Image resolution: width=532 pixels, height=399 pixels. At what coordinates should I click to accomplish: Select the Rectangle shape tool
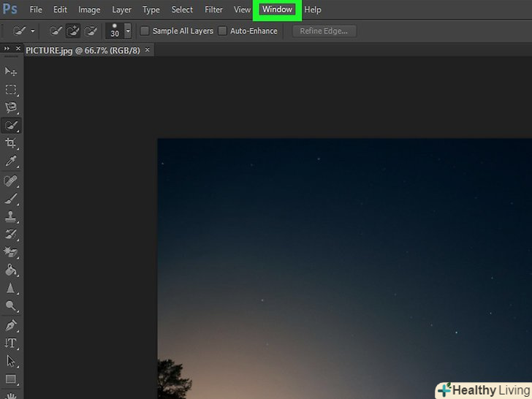pos(10,379)
